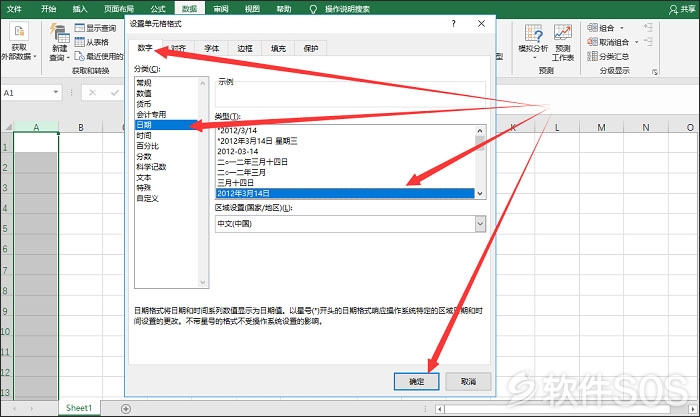Click column M header
Viewport: 700px width, 417px height.
[x=601, y=127]
